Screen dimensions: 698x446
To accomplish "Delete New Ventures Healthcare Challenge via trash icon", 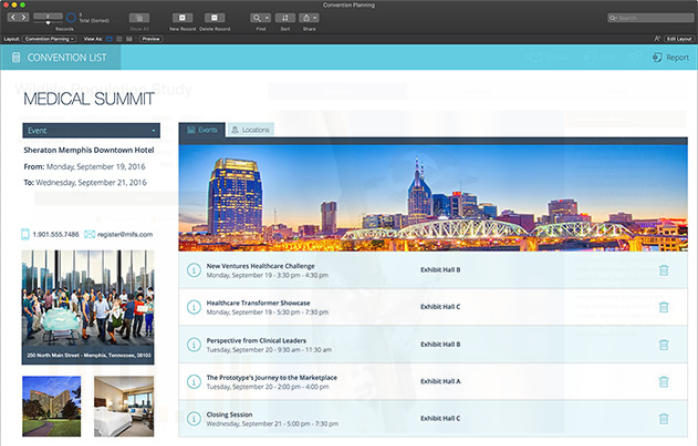I will click(664, 270).
